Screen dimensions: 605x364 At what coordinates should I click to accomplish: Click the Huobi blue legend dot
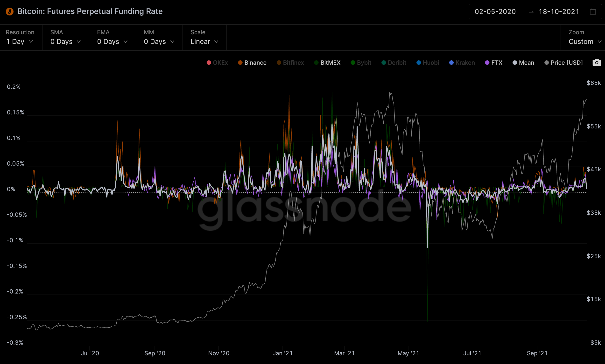(419, 63)
